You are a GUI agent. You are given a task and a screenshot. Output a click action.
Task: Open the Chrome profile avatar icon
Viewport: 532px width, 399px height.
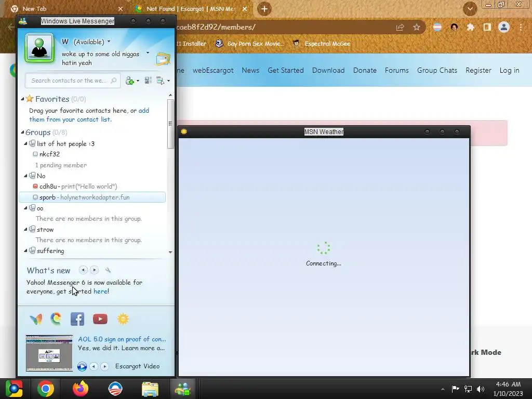tap(504, 27)
